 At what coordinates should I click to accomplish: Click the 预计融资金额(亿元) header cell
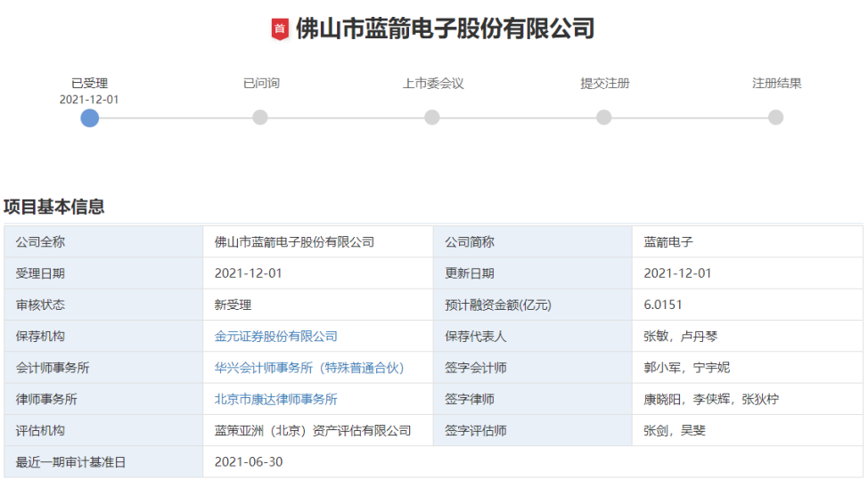tap(533, 305)
